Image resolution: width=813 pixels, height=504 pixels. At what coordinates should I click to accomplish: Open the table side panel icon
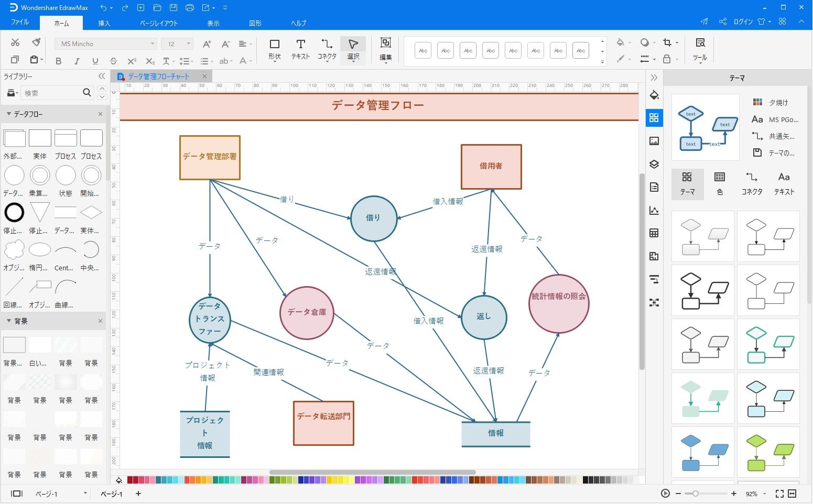(x=654, y=233)
